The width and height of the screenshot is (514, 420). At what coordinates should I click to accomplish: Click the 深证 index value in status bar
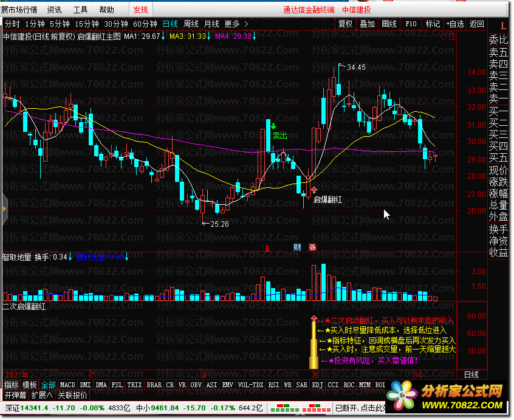[x=35, y=408]
